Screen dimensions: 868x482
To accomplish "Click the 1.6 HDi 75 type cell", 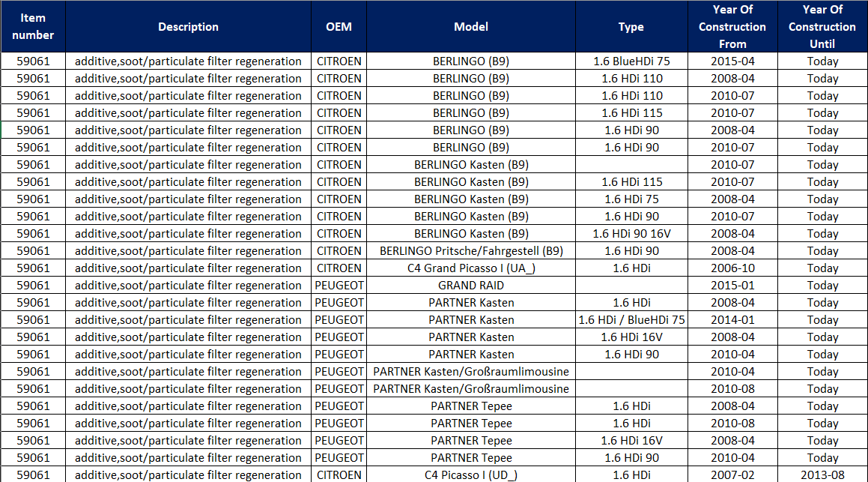I will pyautogui.click(x=631, y=199).
